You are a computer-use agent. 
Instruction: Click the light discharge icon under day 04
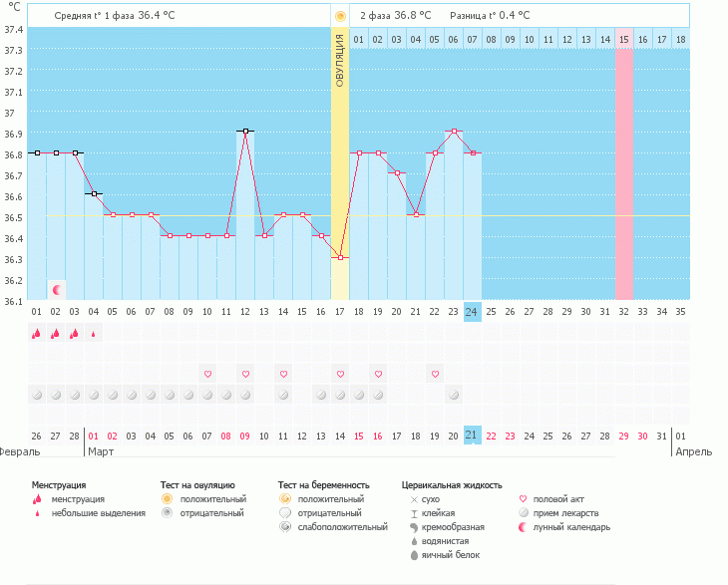point(93,334)
